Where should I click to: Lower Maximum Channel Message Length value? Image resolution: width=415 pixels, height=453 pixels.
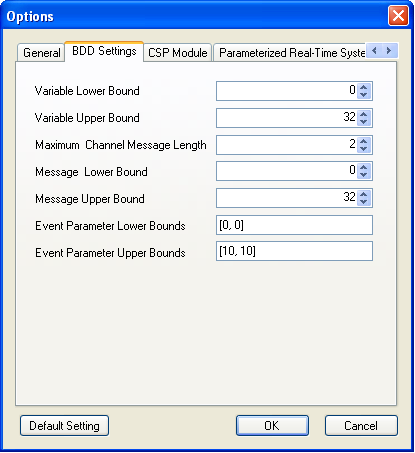click(364, 149)
